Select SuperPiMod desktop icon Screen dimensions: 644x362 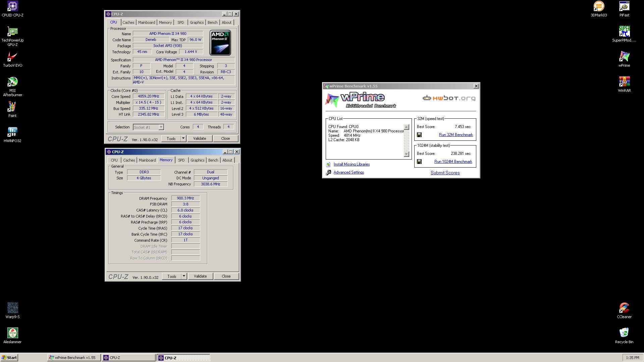624,34
